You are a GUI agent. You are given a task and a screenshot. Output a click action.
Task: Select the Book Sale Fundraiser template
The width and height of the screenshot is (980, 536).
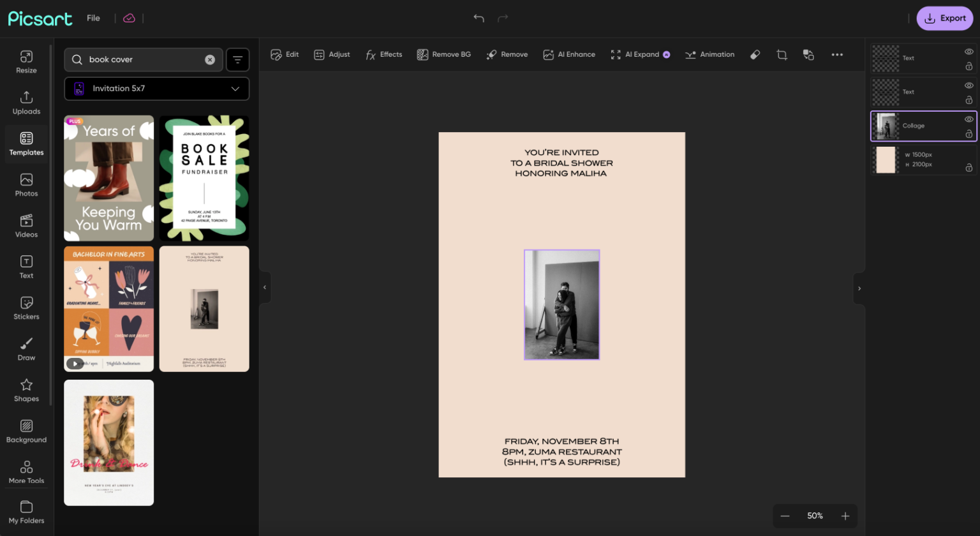(x=204, y=178)
